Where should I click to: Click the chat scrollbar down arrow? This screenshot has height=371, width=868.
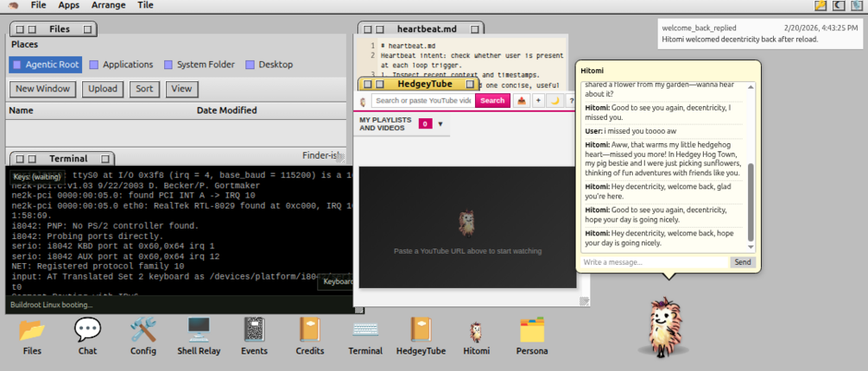tap(751, 247)
